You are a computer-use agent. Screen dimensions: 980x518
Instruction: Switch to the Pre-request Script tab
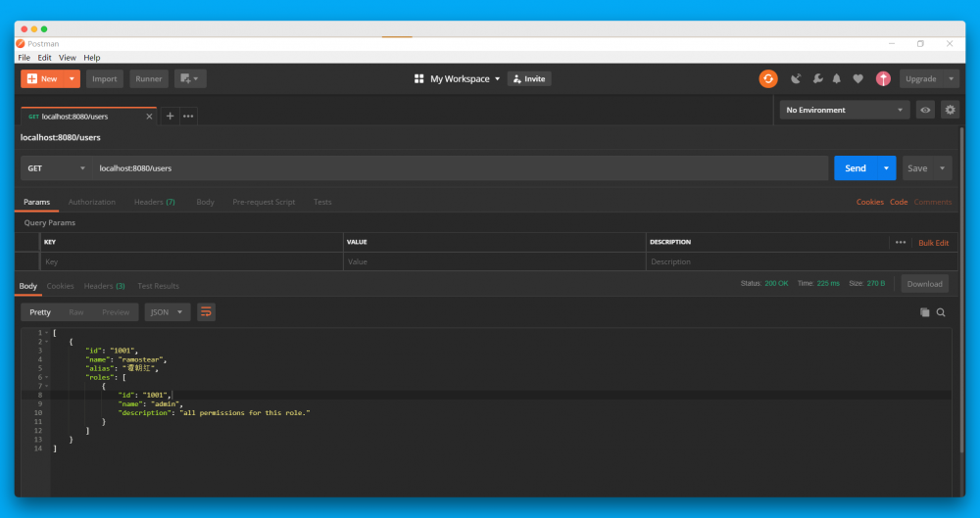[x=264, y=202]
